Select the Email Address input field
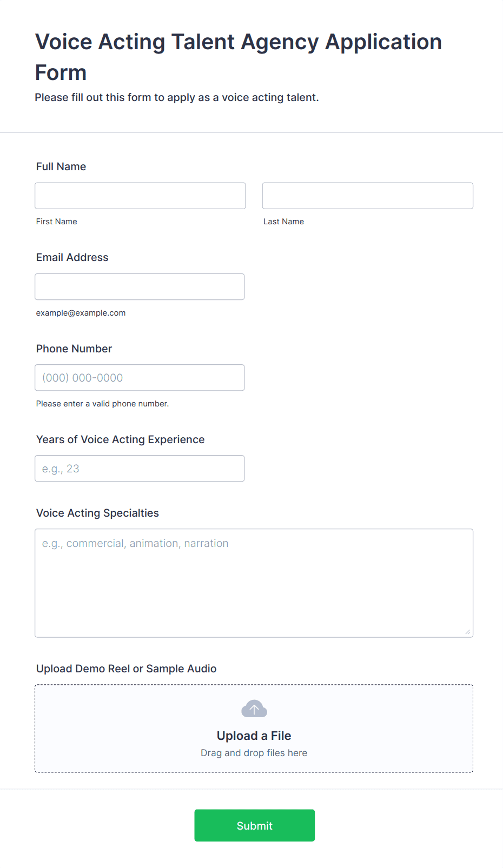This screenshot has width=503, height=868. pos(140,286)
